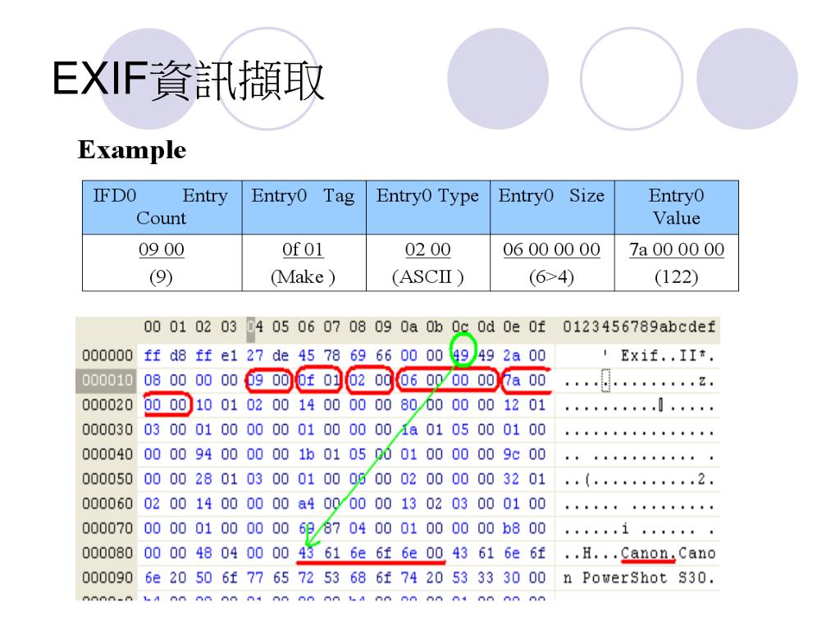Image resolution: width=840 pixels, height=630 pixels.
Task: Click the '0f' column header in hex editor
Action: 537,326
